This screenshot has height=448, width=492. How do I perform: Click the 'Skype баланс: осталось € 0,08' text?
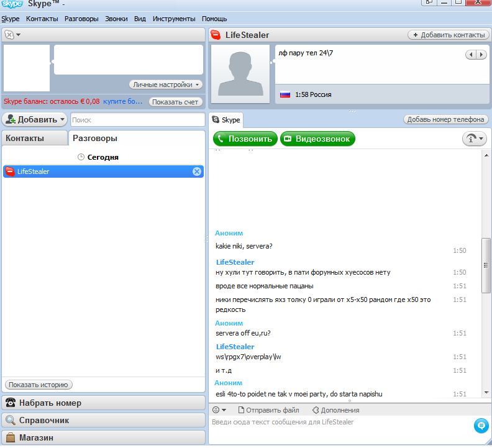[52, 101]
